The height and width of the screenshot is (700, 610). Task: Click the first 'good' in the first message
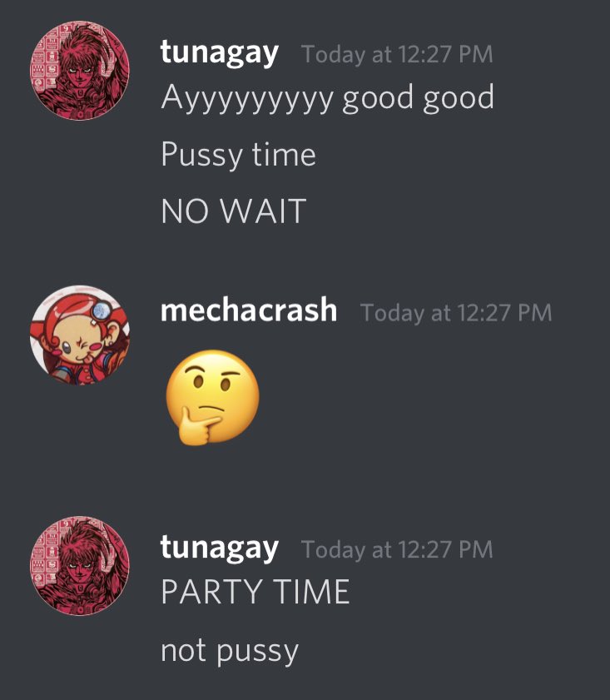pyautogui.click(x=378, y=99)
